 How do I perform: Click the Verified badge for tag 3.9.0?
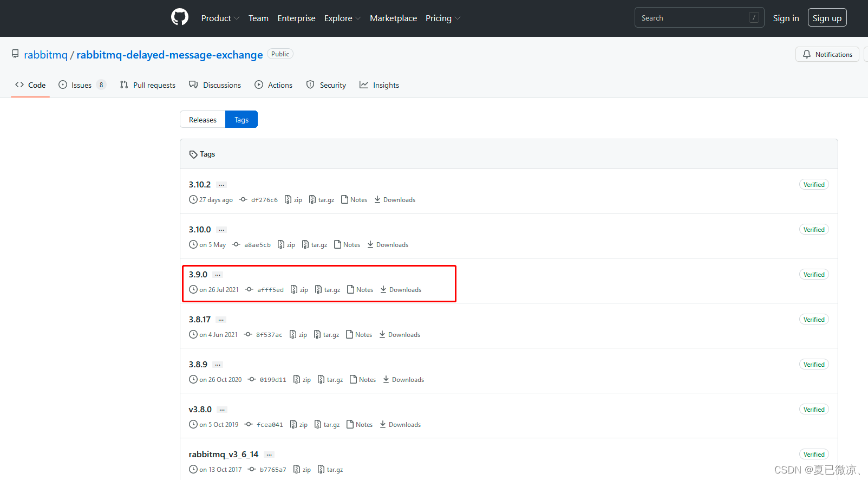[x=814, y=275]
